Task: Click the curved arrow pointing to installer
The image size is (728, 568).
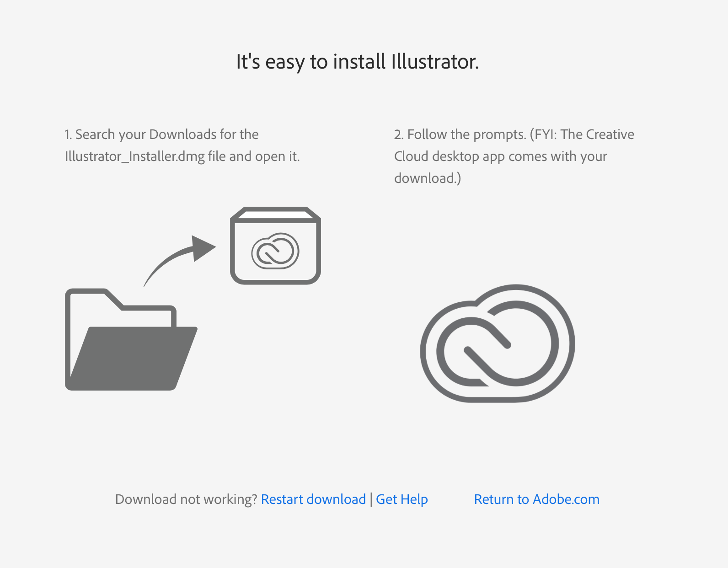Action: pos(179,261)
